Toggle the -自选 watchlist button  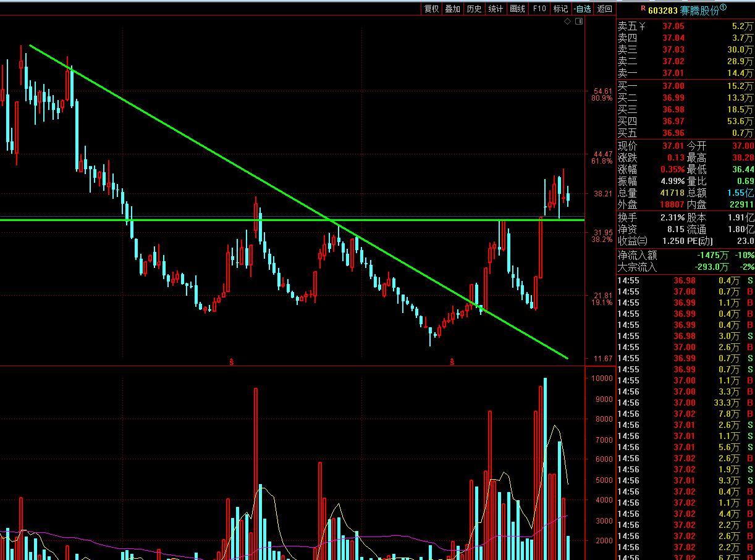pyautogui.click(x=583, y=9)
